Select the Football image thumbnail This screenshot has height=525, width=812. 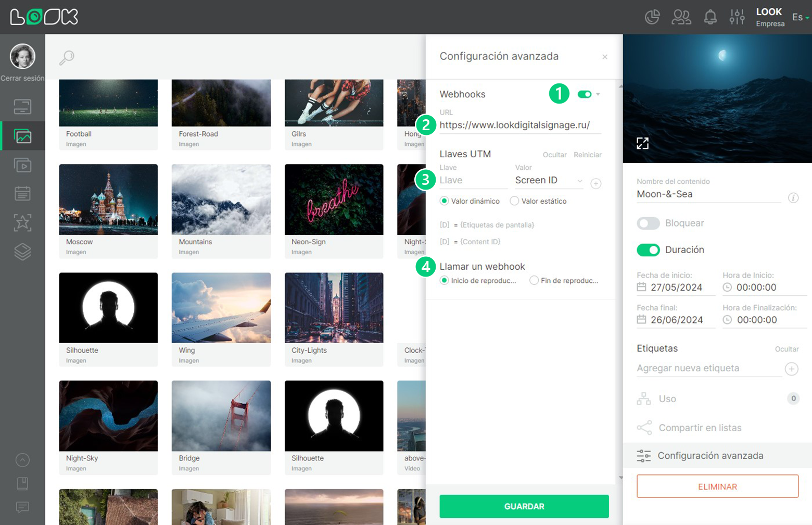(108, 103)
